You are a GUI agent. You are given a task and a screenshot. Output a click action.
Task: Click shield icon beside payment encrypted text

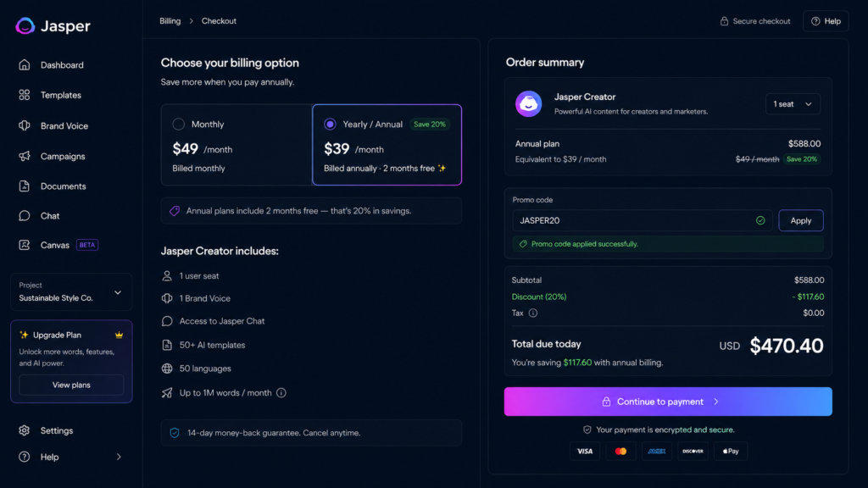click(587, 430)
